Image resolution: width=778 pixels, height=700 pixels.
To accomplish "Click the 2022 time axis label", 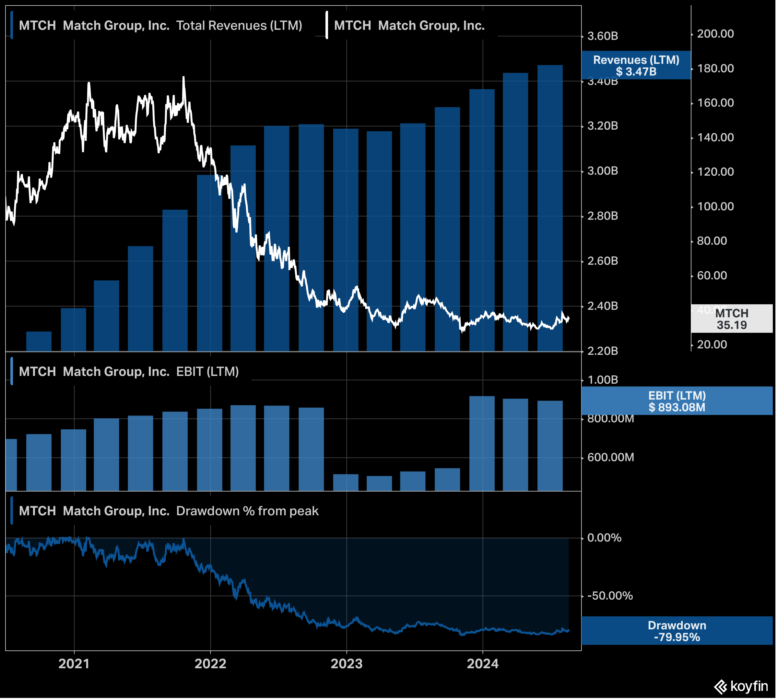I will [210, 664].
